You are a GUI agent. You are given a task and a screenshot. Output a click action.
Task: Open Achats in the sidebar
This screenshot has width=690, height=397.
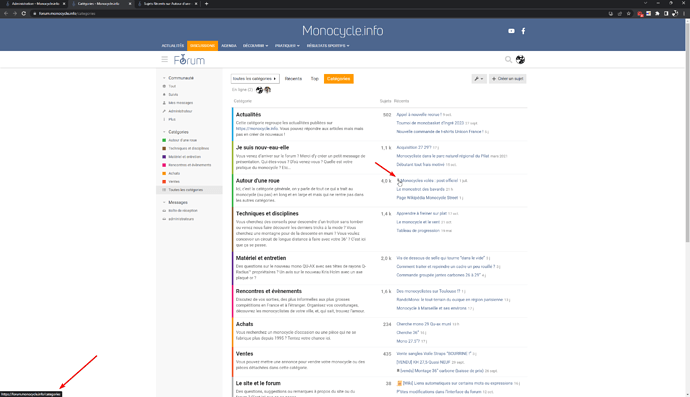(174, 173)
